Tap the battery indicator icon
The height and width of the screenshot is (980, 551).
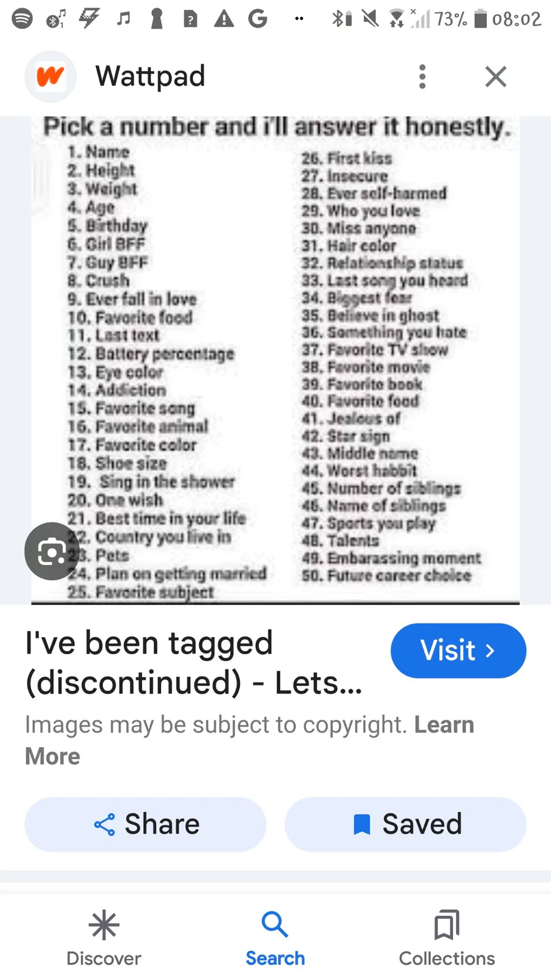coord(481,19)
